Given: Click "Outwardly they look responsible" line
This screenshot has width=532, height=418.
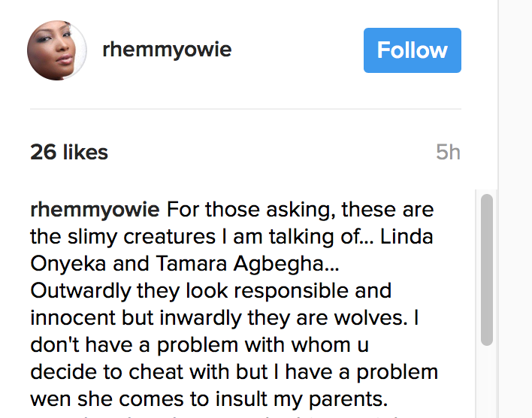Looking at the screenshot, I should coord(189,291).
